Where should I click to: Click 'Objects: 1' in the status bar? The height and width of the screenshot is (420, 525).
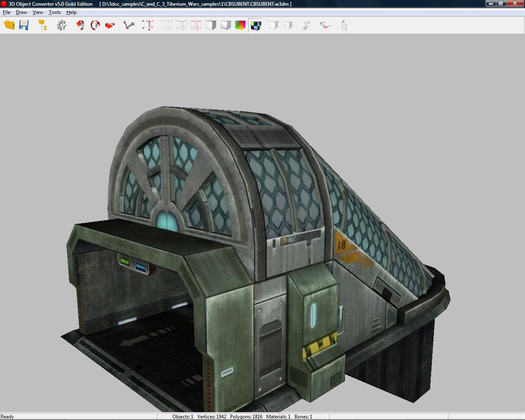[183, 416]
